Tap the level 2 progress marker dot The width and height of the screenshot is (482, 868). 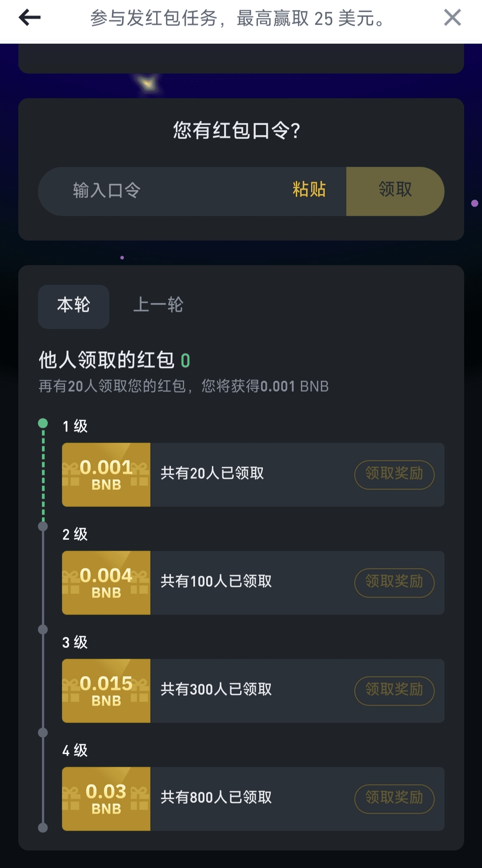coord(43,526)
